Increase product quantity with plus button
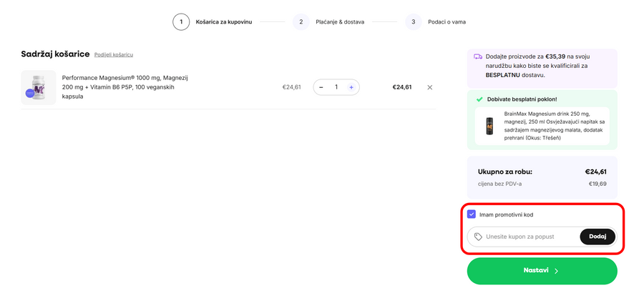 pos(351,87)
